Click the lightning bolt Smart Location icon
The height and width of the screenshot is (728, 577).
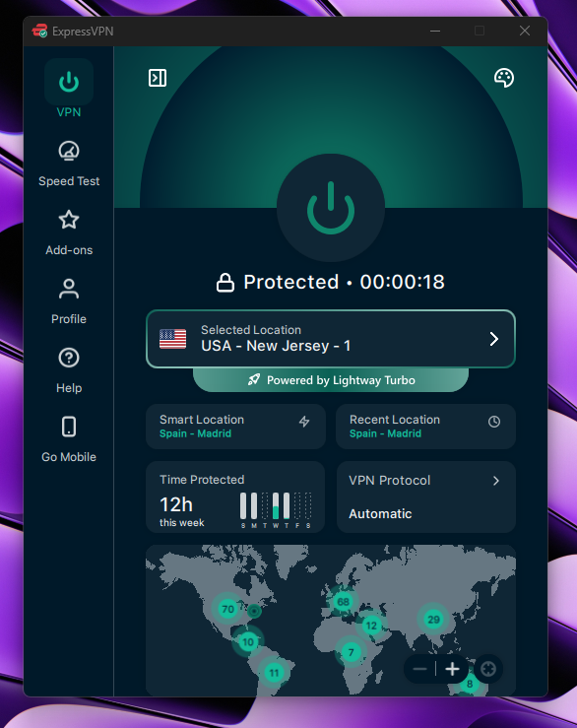tap(304, 421)
